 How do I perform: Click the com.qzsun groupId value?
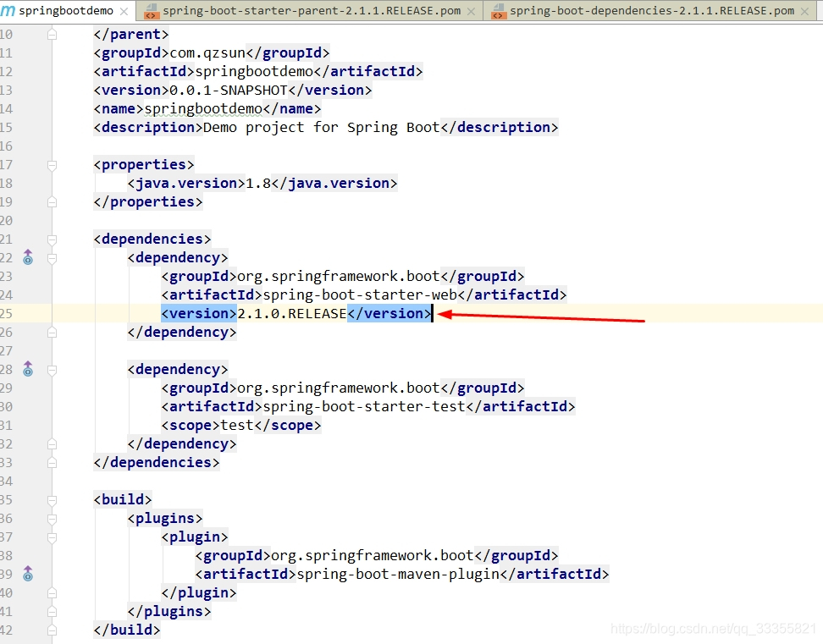pyautogui.click(x=207, y=53)
